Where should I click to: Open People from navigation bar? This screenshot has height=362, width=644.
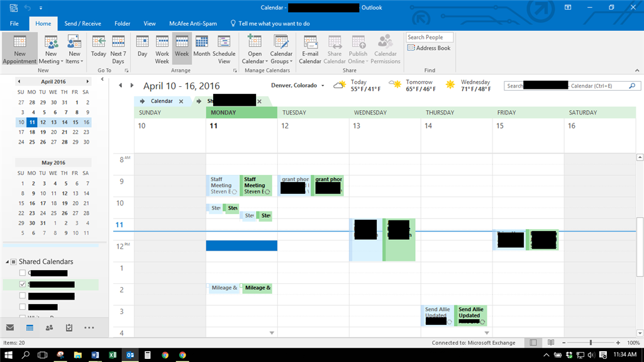pos(49,328)
